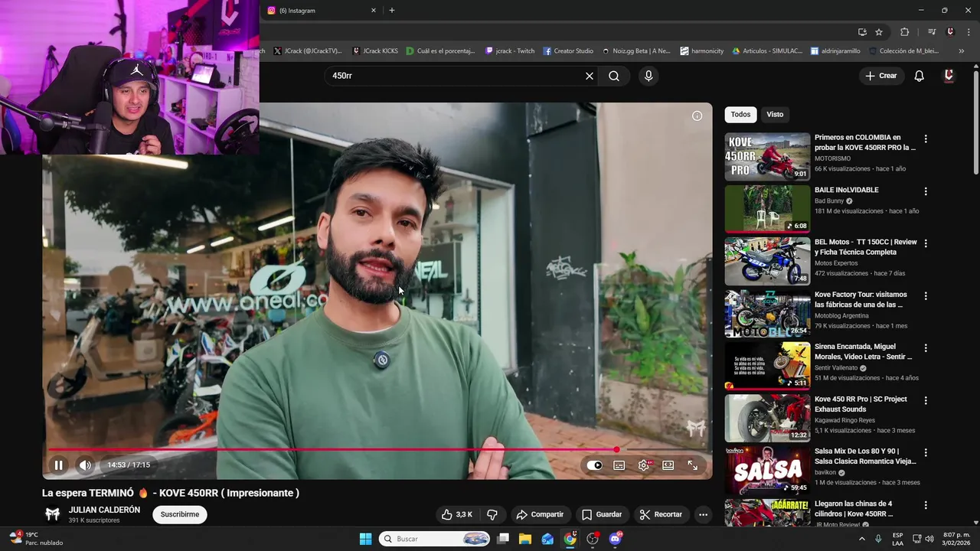
Task: Open the Crear button menu
Action: pos(880,76)
